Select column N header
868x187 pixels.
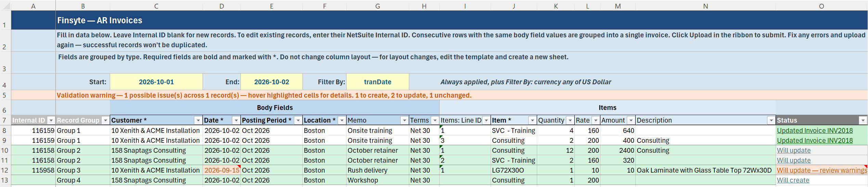[705, 6]
